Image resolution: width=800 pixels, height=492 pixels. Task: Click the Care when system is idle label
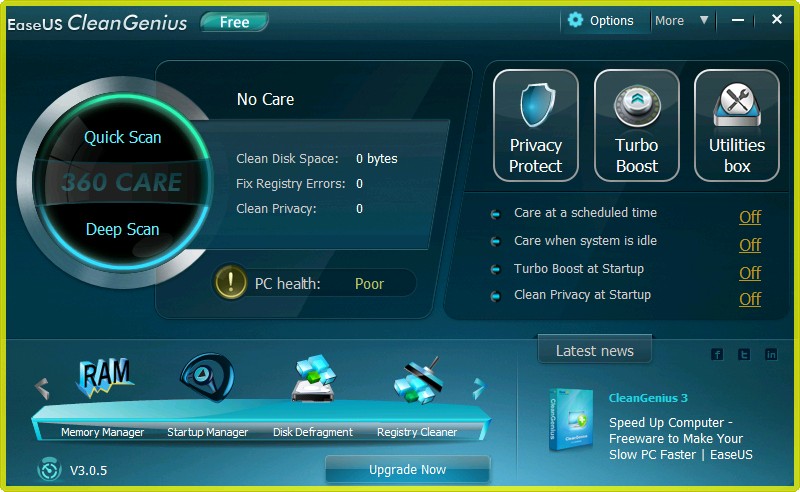coord(585,241)
